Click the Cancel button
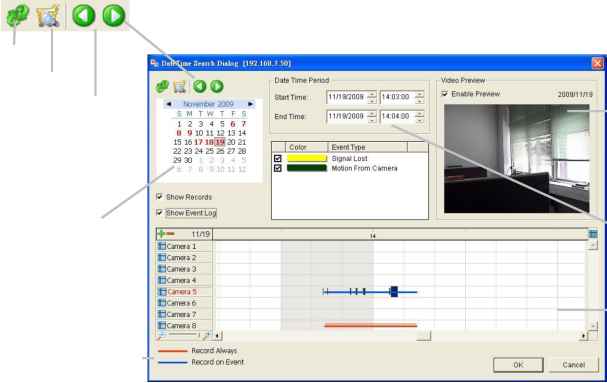The image size is (607, 383). pyautogui.click(x=574, y=365)
